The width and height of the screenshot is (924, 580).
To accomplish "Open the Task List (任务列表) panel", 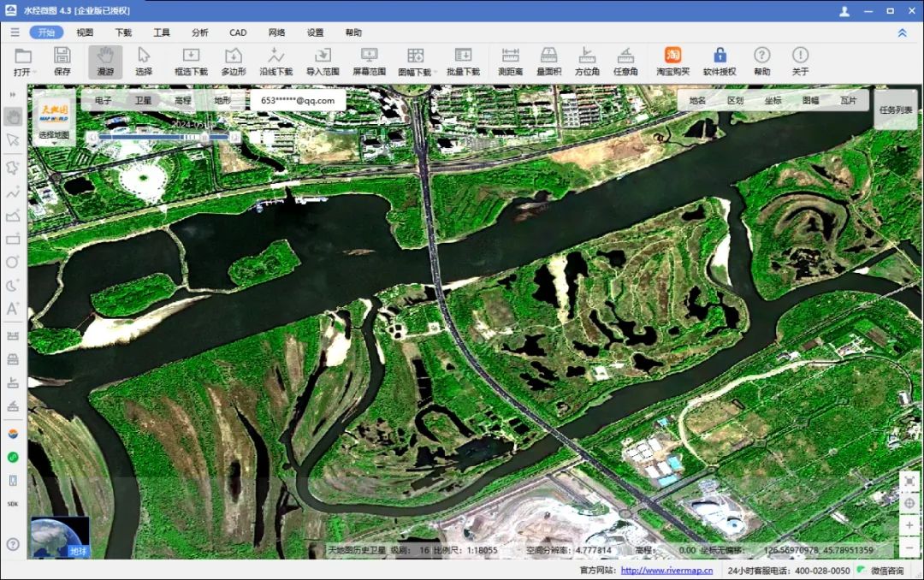I will point(896,109).
